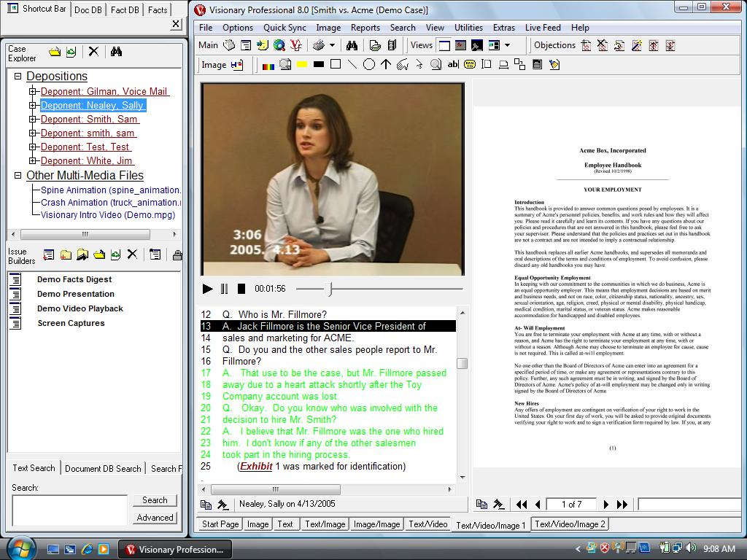747x560 pixels.
Task: Select the black redaction rectangle tool
Action: [x=319, y=65]
